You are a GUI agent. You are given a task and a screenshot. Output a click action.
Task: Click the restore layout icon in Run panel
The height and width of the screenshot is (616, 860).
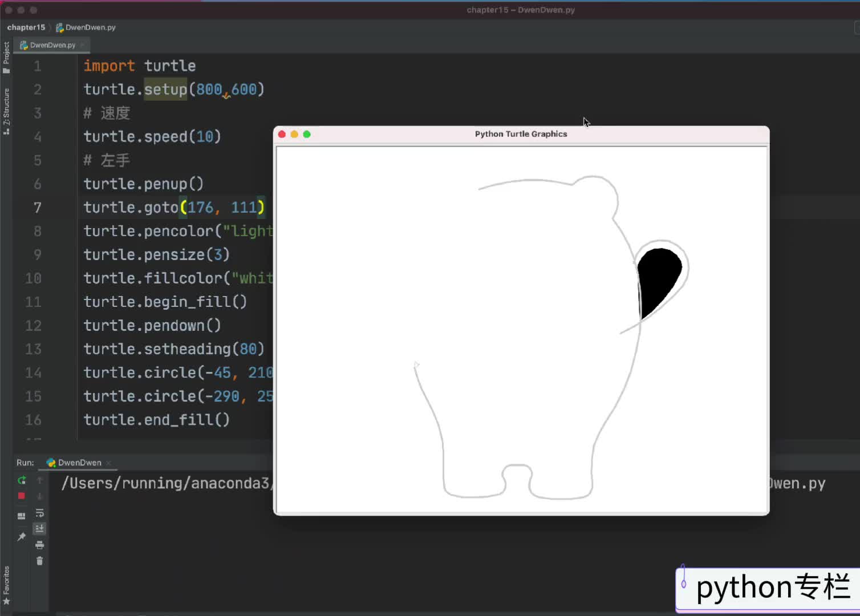click(22, 516)
